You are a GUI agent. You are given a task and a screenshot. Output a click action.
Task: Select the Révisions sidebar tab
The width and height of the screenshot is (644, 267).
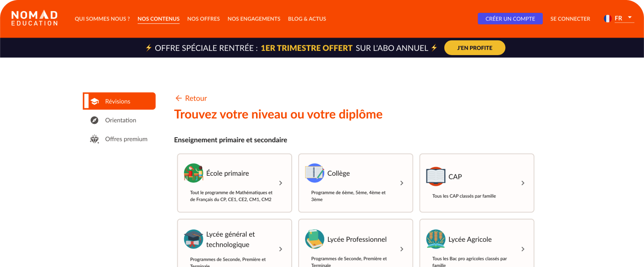point(119,101)
